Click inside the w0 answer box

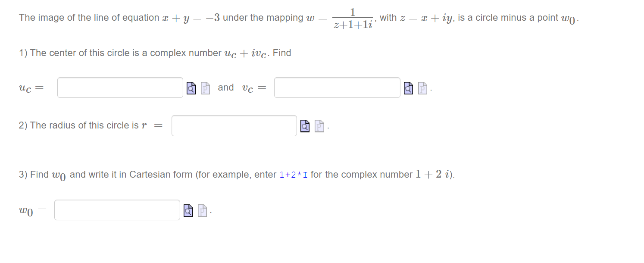(x=117, y=210)
